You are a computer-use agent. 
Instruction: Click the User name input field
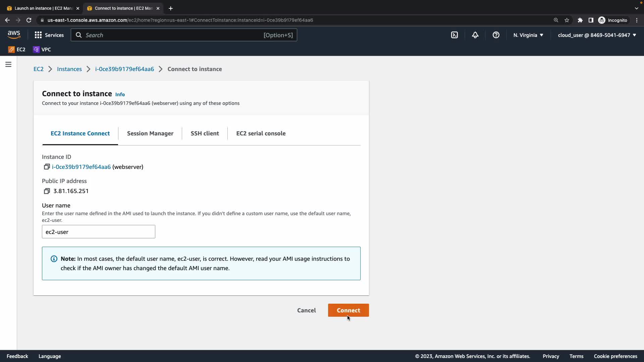[x=98, y=232]
